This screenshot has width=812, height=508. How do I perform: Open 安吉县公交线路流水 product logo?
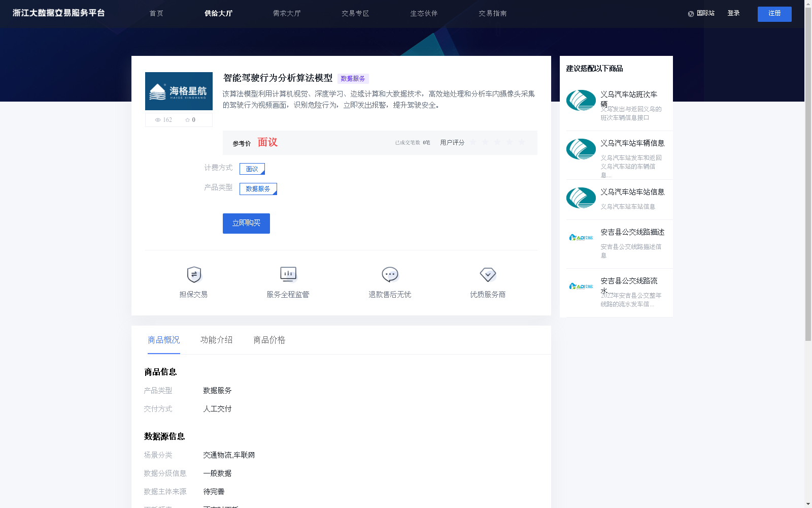pos(581,286)
